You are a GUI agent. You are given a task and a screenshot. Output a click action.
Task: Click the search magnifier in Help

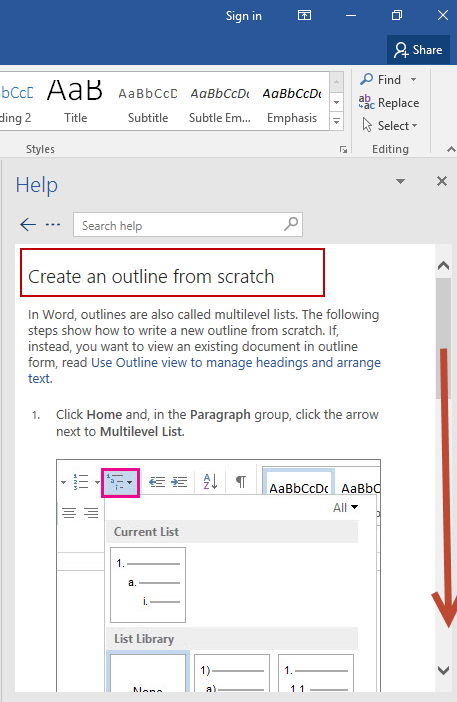(291, 224)
